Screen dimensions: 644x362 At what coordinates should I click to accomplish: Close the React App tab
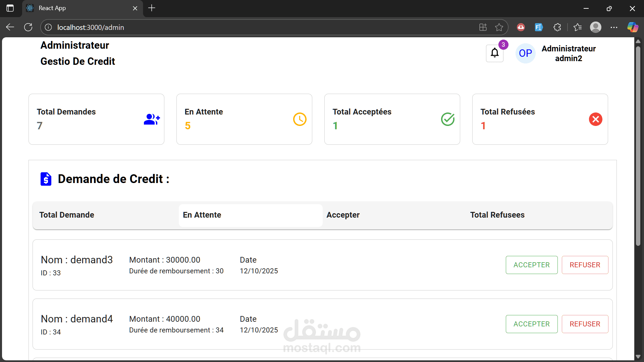point(135,8)
